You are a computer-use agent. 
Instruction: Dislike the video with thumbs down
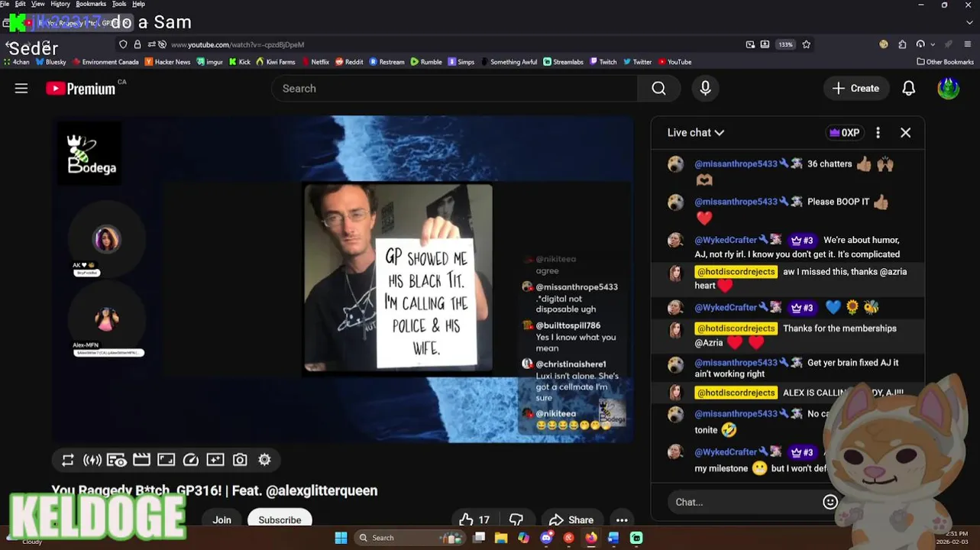point(516,520)
